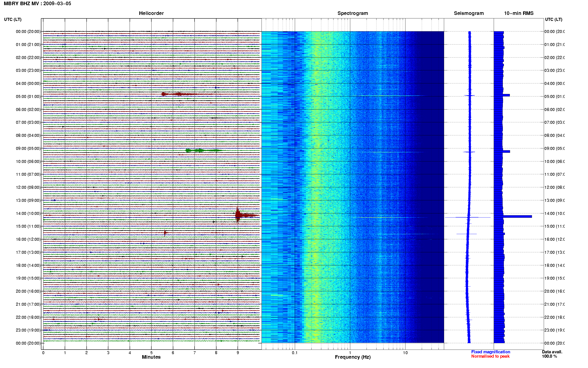Viewport: 588px width, 368px height.
Task: Click left time label '08:00 (04:00)'
Action: pos(28,136)
